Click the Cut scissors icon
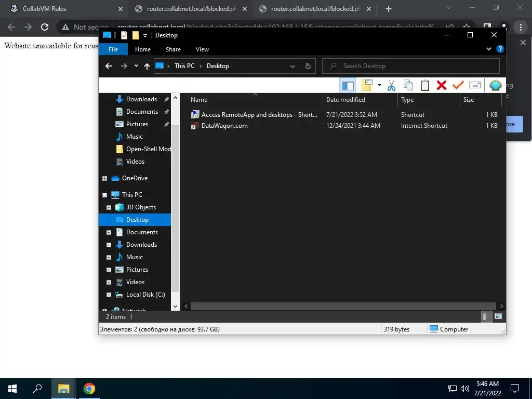The width and height of the screenshot is (532, 399). 391,86
